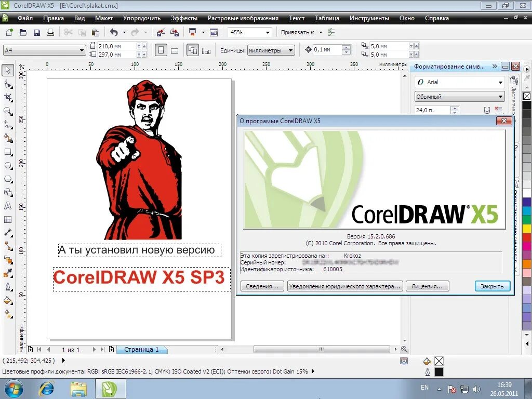Choose the Text tool
Image resolution: width=532 pixels, height=399 pixels.
pyautogui.click(x=7, y=205)
